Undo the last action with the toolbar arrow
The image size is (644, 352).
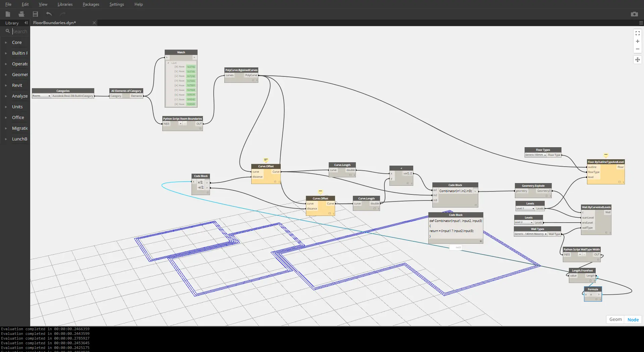pyautogui.click(x=49, y=14)
